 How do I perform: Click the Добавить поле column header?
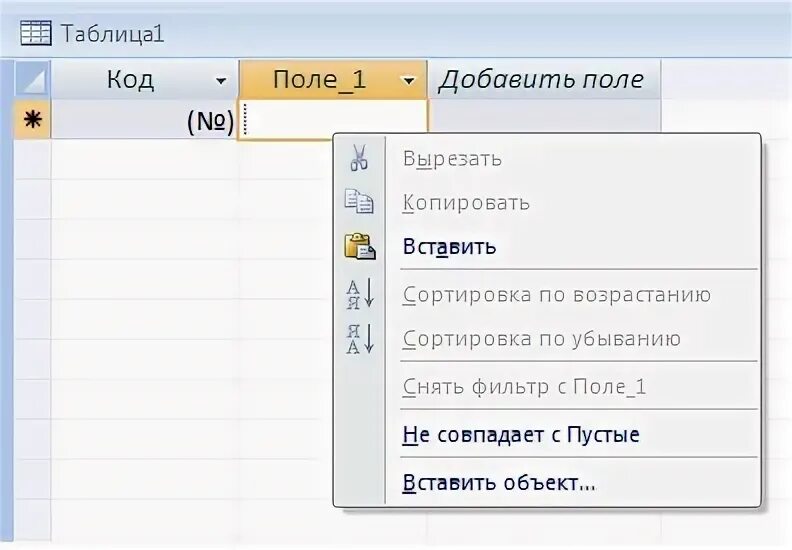541,80
